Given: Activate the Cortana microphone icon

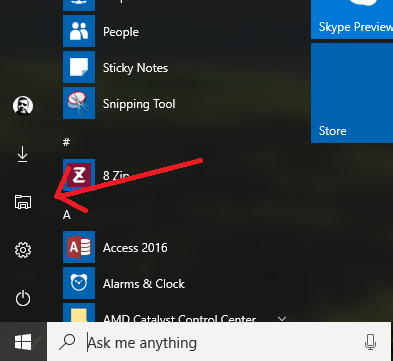Looking at the screenshot, I should click(370, 342).
